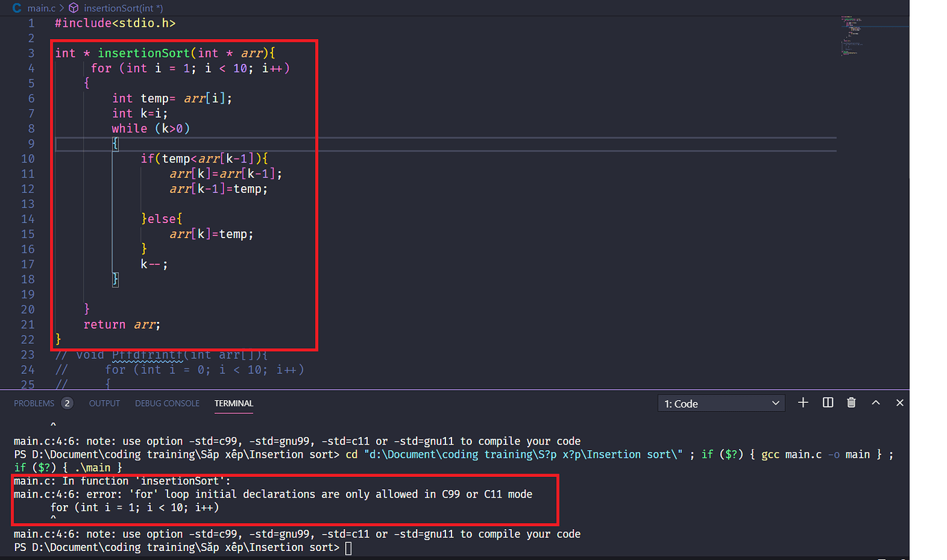Screen dimensions: 947x560
Task: Click the breadcrumb chevron after main.c
Action: point(62,8)
